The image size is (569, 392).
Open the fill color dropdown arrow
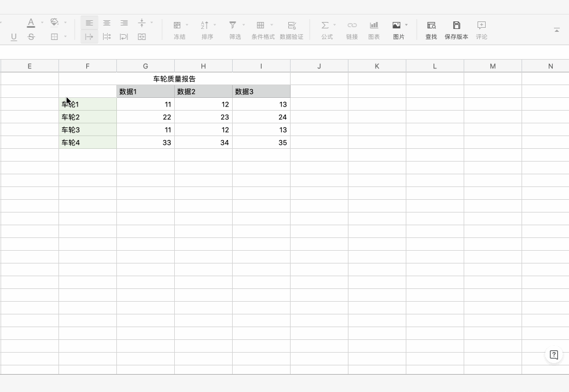tap(65, 23)
